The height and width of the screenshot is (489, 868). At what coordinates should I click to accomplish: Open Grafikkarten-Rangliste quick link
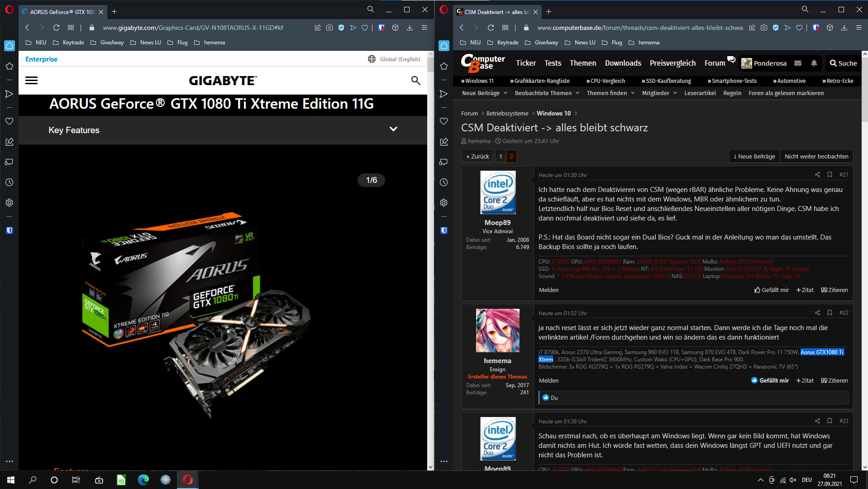pos(539,81)
